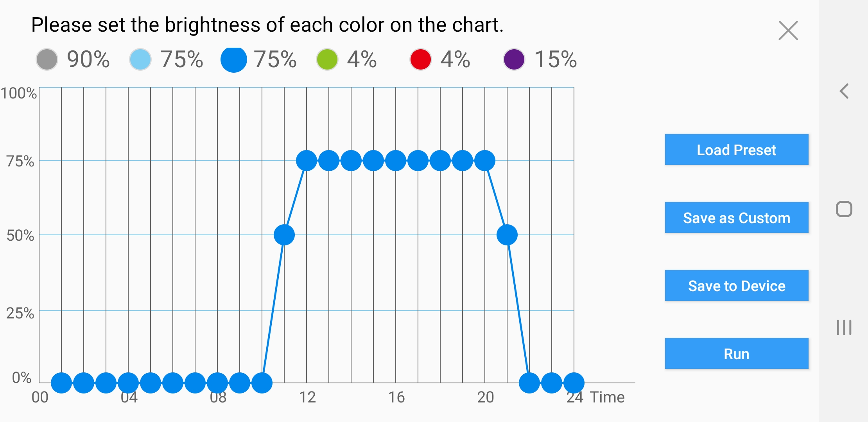This screenshot has width=868, height=422.
Task: Click the 50% brightness point at hour 11
Action: (284, 235)
